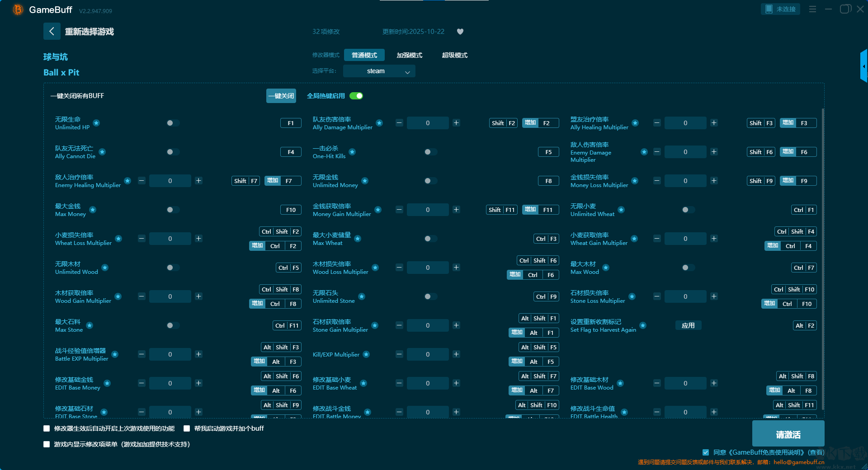Click the star icon beside EDIT Base Money
This screenshot has width=868, height=470.
click(107, 383)
